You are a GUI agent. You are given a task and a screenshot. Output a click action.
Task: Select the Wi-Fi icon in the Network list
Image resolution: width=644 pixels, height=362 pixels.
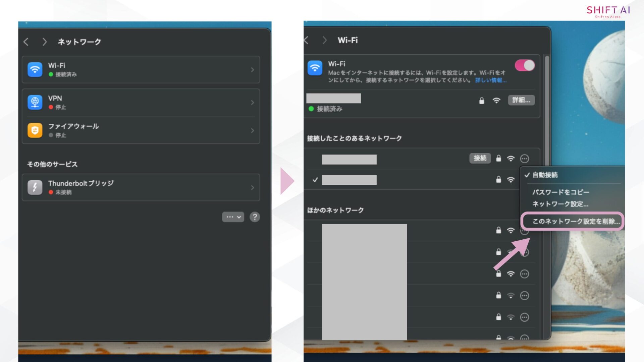tap(35, 69)
